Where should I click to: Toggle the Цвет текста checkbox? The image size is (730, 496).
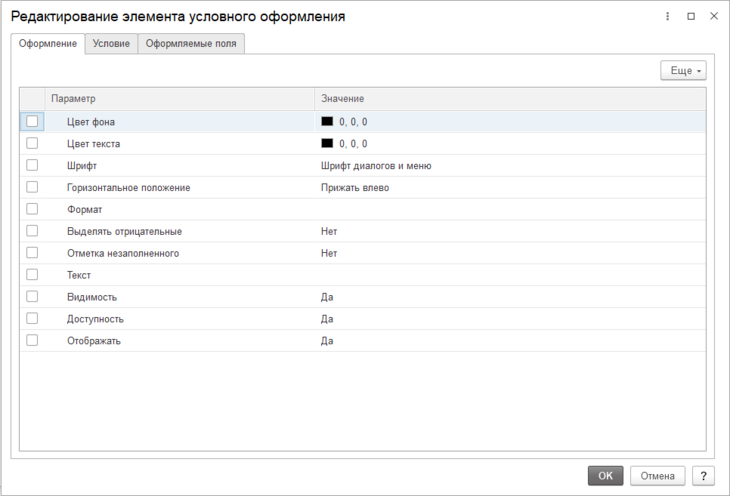click(33, 143)
